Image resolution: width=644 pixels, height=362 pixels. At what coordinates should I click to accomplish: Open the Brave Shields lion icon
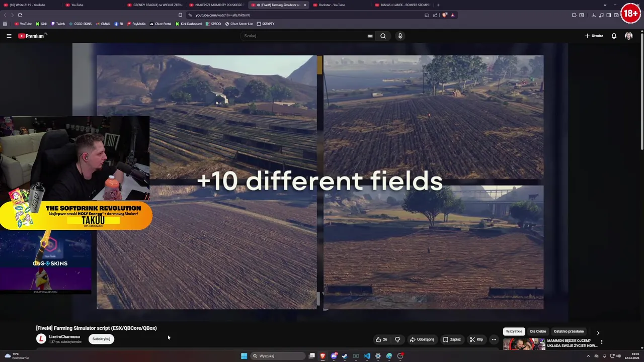click(x=444, y=15)
